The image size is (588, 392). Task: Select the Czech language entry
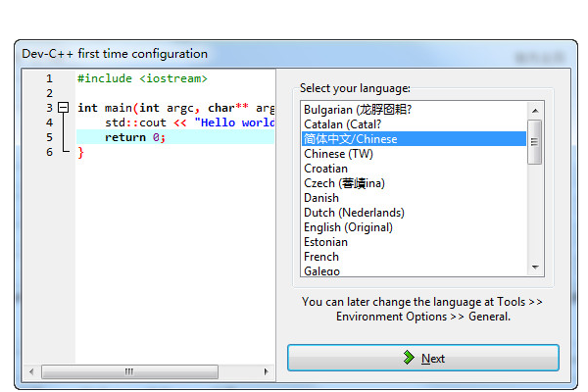344,183
